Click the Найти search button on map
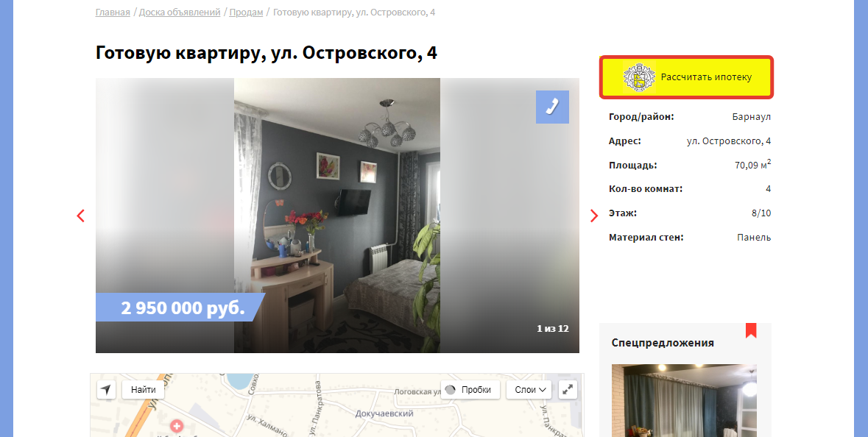Image resolution: width=868 pixels, height=437 pixels. click(x=144, y=389)
